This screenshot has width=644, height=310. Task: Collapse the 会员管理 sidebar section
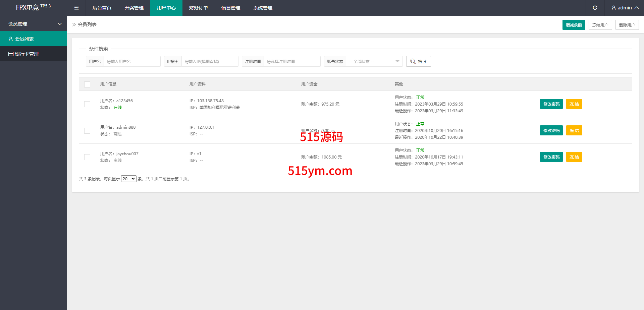pos(60,24)
